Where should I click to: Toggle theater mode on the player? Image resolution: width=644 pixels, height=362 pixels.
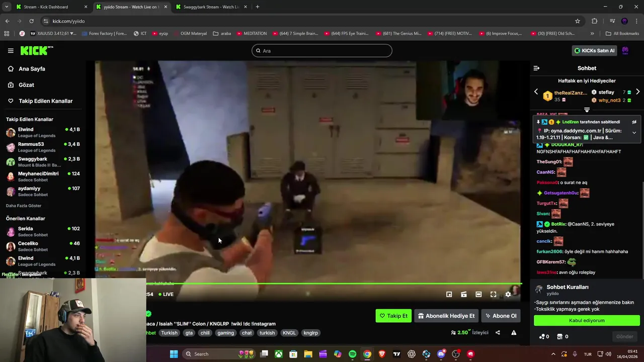pos(478,295)
